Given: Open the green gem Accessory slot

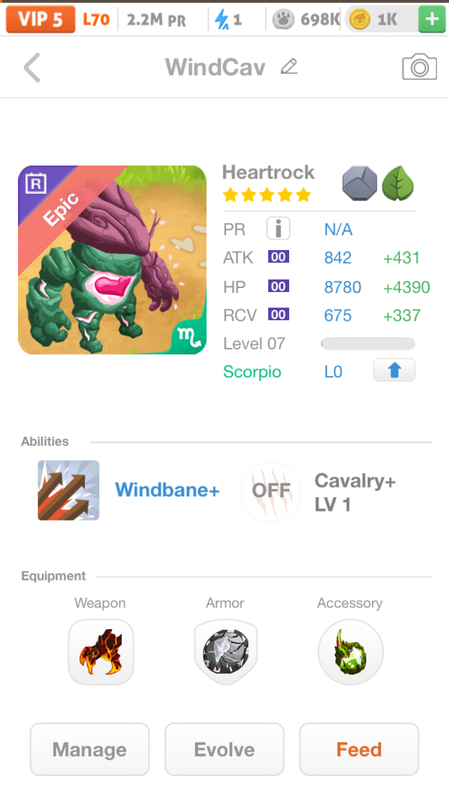Looking at the screenshot, I should click(x=350, y=652).
